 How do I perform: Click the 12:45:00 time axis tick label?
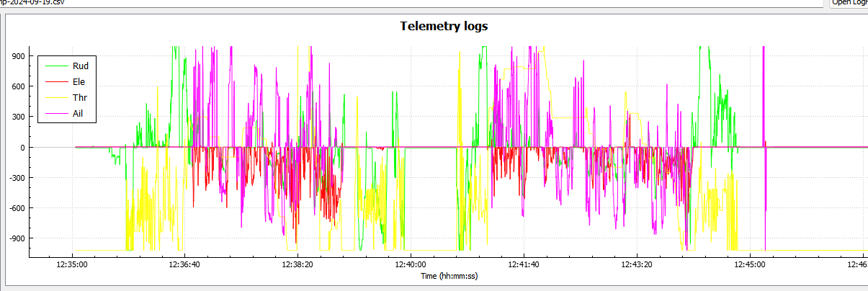(750, 264)
